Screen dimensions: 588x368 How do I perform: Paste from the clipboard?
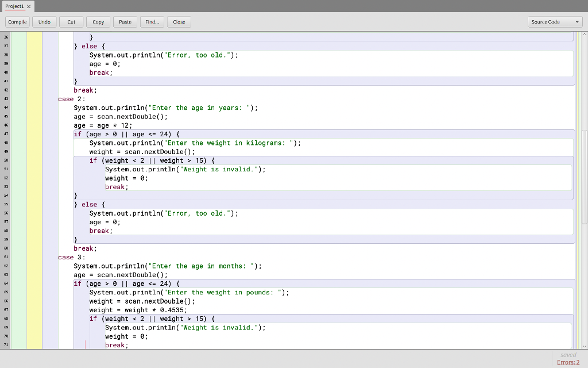point(125,21)
